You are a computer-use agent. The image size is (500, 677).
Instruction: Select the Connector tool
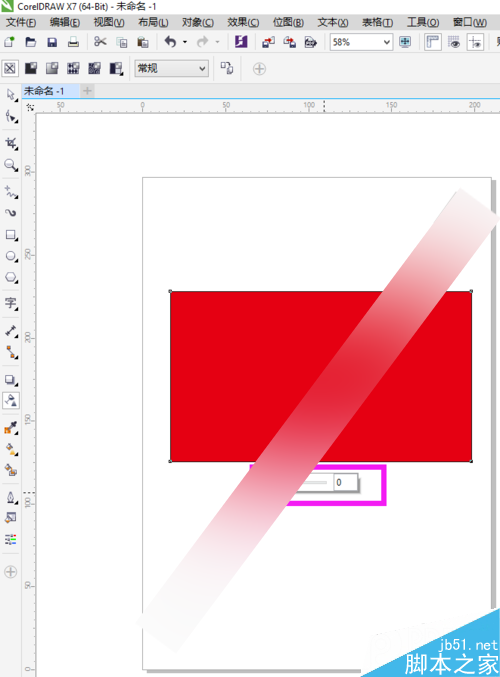pos(11,352)
